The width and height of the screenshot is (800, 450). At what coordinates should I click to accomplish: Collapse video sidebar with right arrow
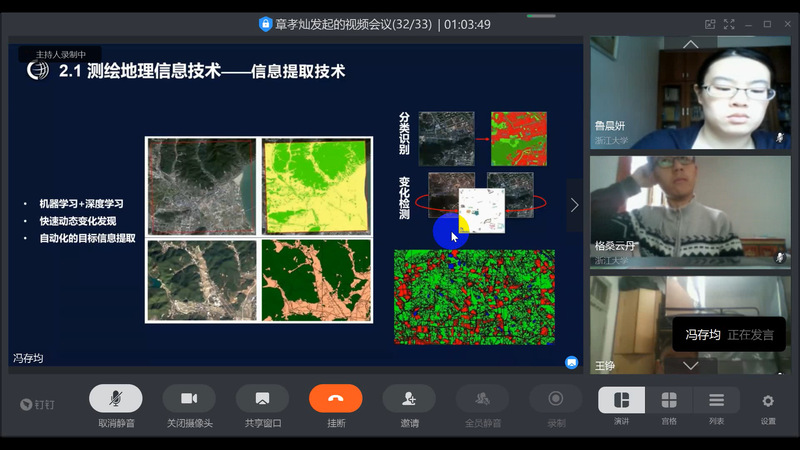[574, 205]
